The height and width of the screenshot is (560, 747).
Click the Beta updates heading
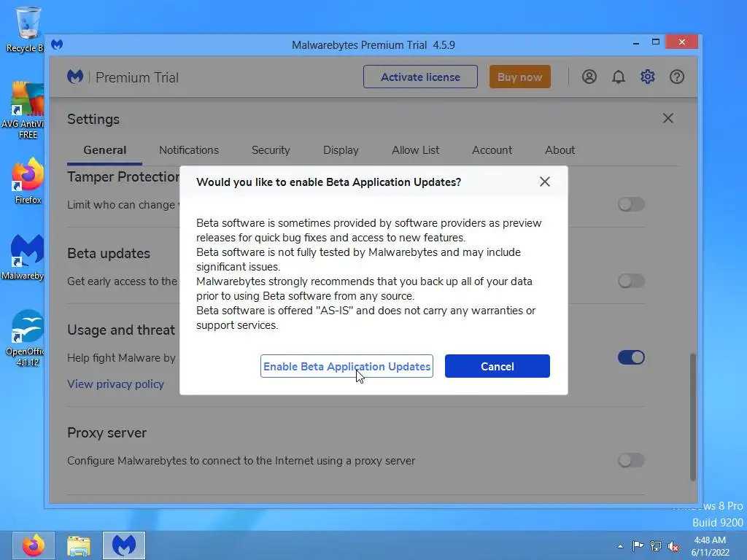[109, 253]
